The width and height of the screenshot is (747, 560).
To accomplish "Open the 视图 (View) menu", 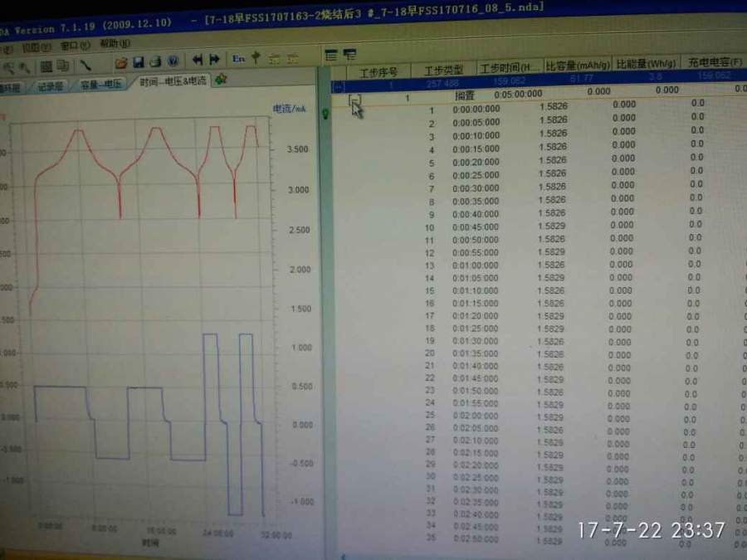I will 37,47.
